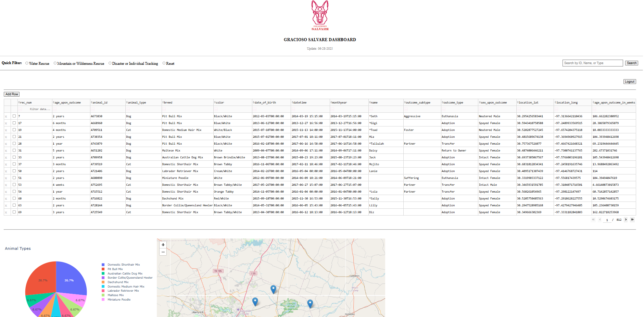Click the outcome_subtype sort arrows
Viewport: 644px width, 317px height.
pyautogui.click(x=405, y=102)
